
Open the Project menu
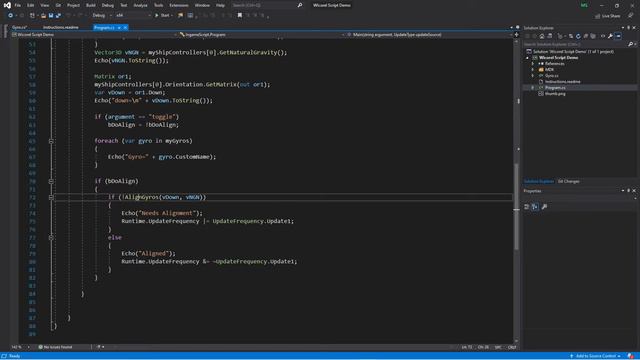pyautogui.click(x=73, y=5)
